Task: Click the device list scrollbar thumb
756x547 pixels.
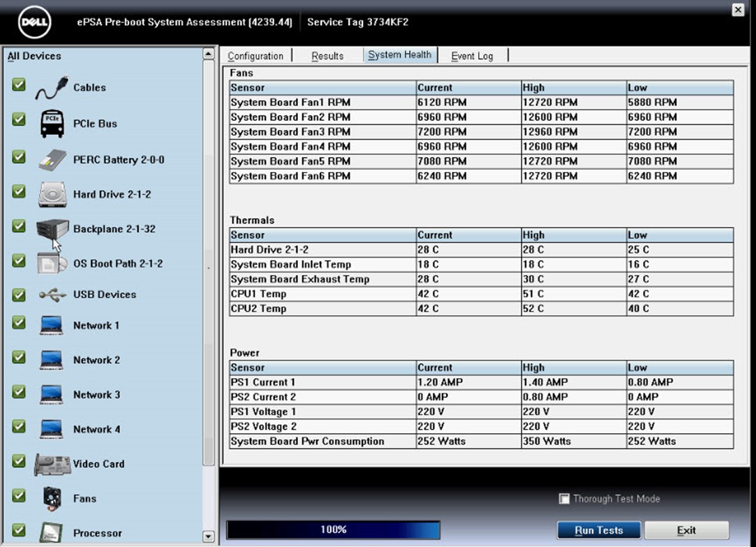Action: click(208, 263)
